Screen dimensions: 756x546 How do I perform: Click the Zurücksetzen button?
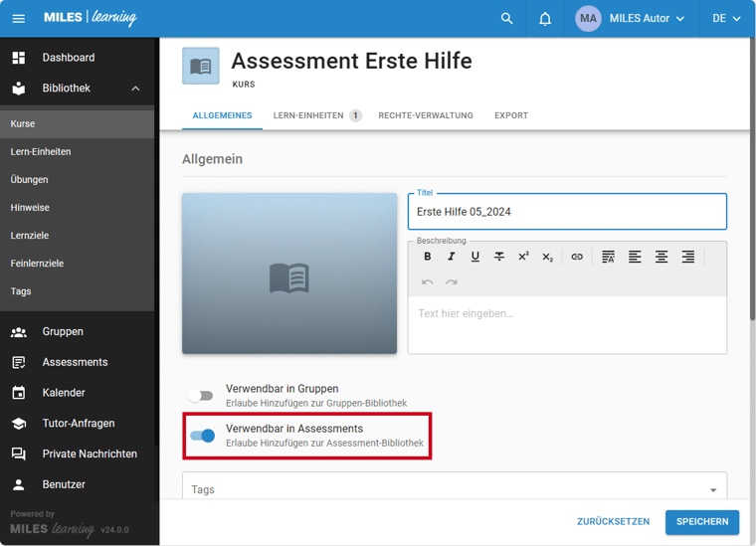coord(613,522)
